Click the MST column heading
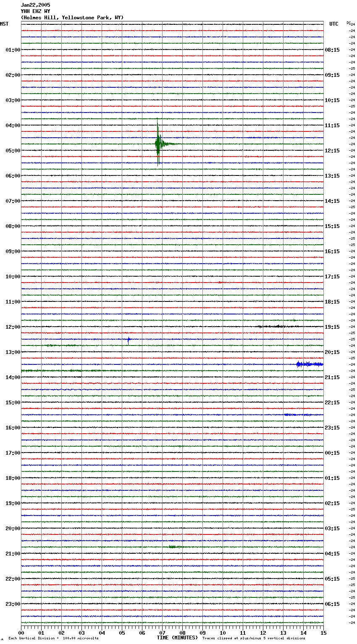 click(x=4, y=24)
